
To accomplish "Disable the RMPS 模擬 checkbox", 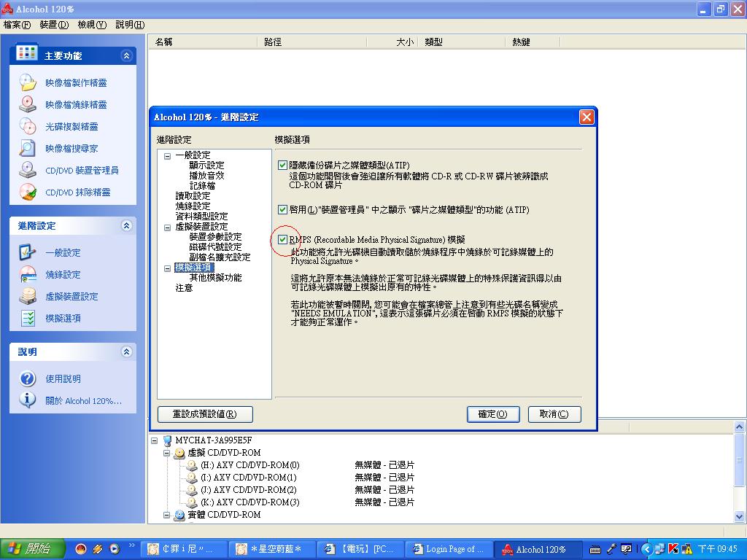I will tap(283, 239).
